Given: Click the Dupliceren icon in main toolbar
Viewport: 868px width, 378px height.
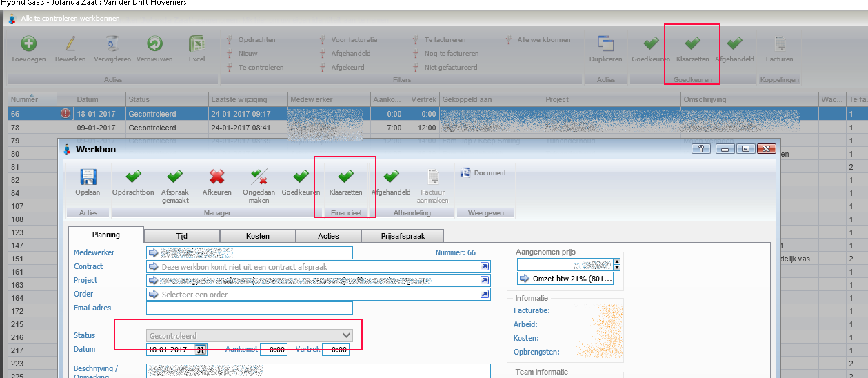Looking at the screenshot, I should 605,45.
